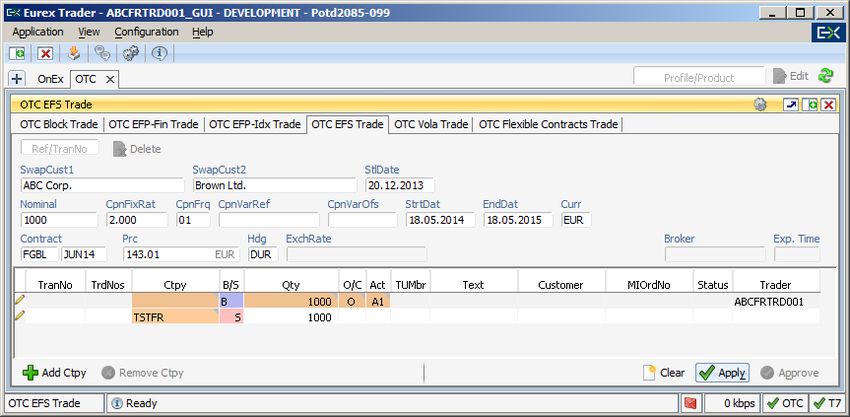
Task: Click the Apply button
Action: [723, 373]
